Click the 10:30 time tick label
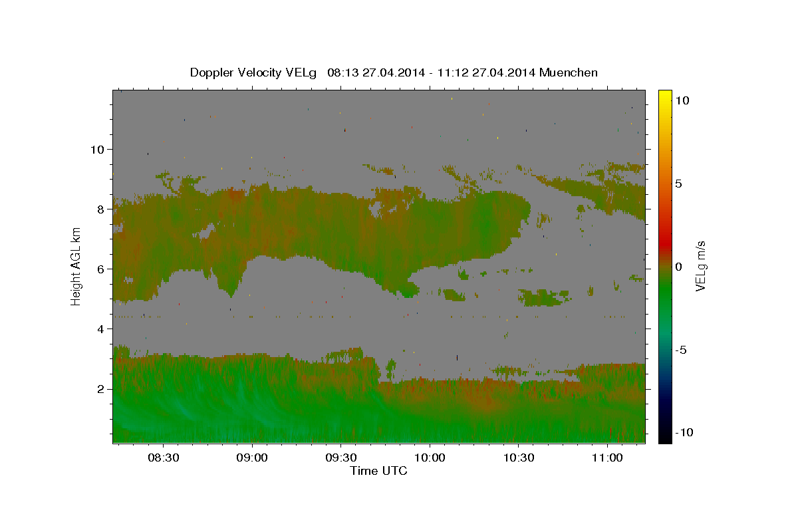Screen dimensions: 798x532 pyautogui.click(x=519, y=458)
